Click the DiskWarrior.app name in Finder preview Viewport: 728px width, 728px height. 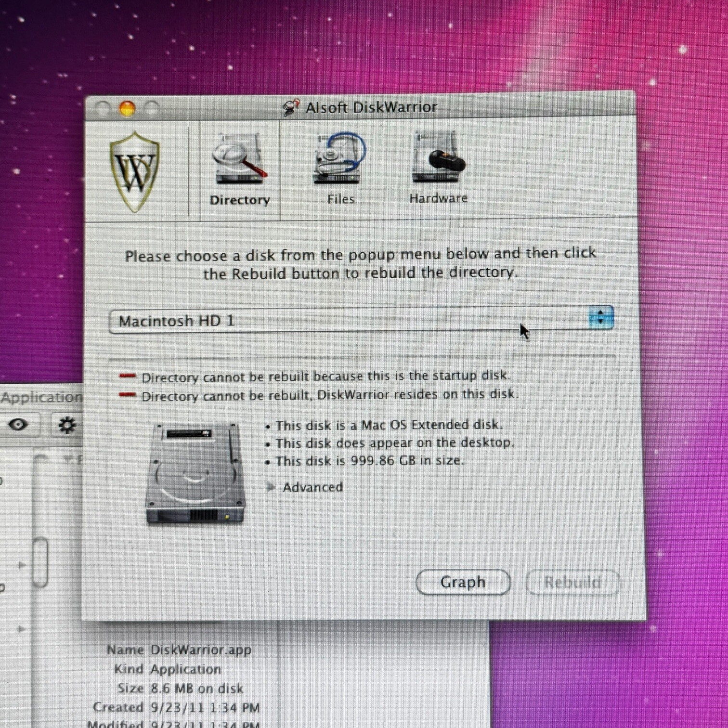coord(201,650)
